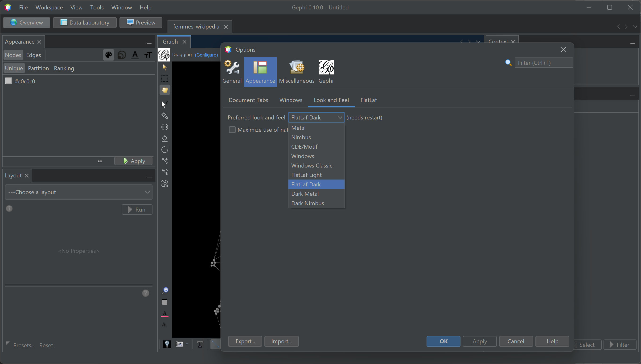Switch to the Edges appearance tab

click(33, 55)
